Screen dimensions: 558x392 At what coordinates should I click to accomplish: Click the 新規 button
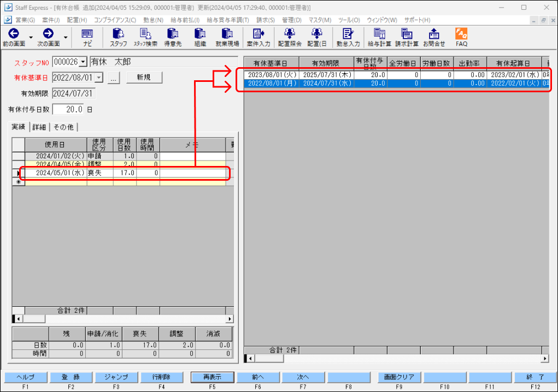[144, 77]
